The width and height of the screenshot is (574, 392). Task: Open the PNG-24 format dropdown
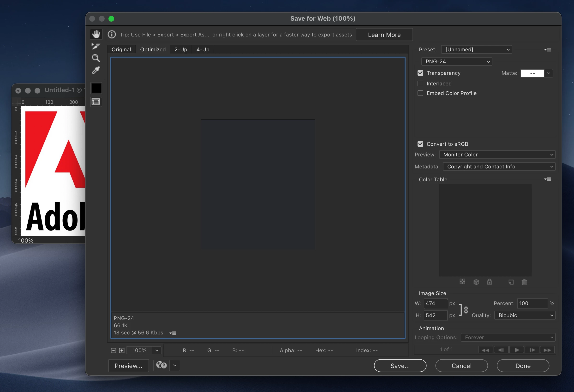point(456,62)
